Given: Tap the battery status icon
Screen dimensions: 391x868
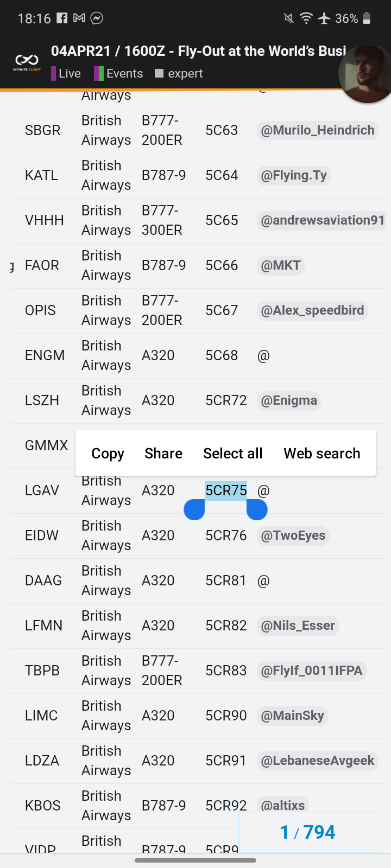Looking at the screenshot, I should tap(367, 18).
